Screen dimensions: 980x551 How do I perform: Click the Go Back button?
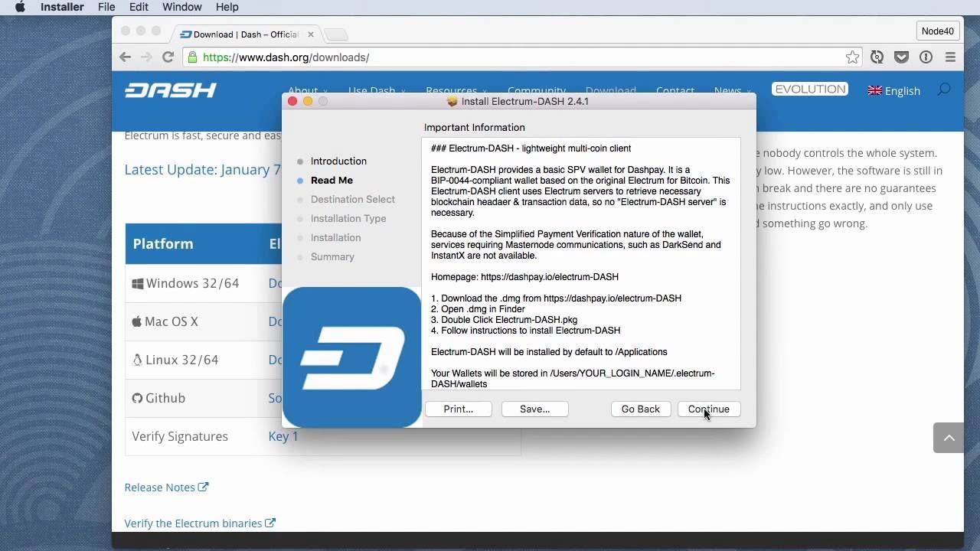(641, 409)
